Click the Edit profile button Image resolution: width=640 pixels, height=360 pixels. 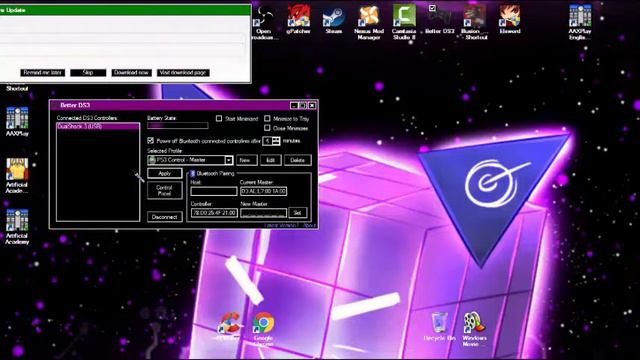271,160
